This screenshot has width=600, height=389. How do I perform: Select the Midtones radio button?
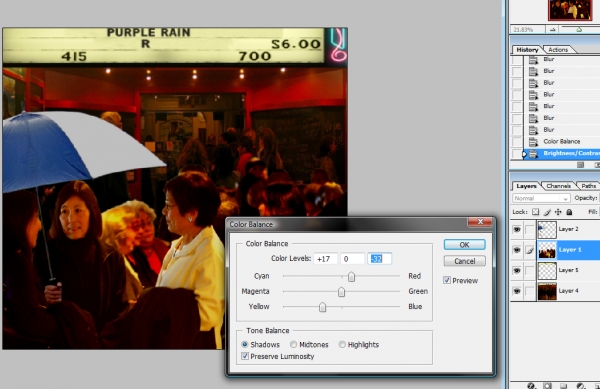pos(293,345)
